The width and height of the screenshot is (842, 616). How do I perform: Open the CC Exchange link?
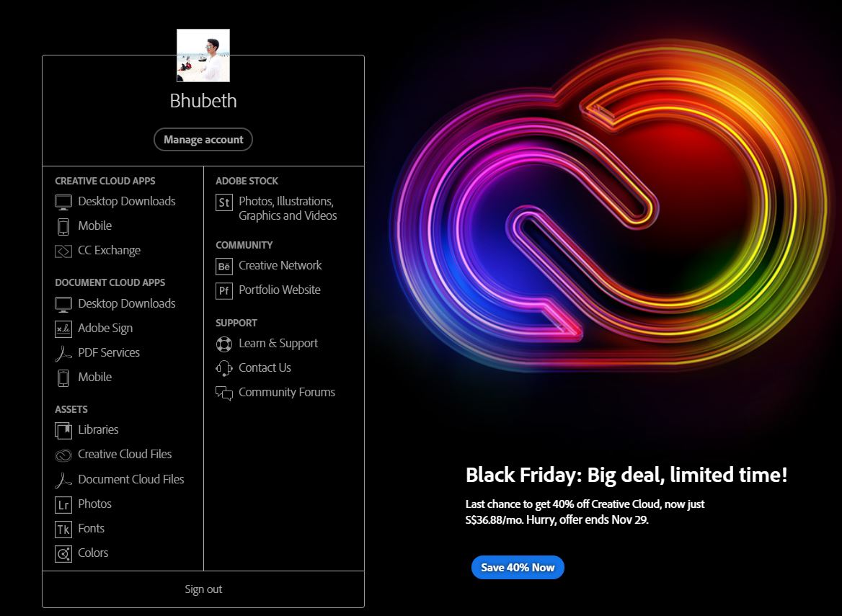coord(109,251)
